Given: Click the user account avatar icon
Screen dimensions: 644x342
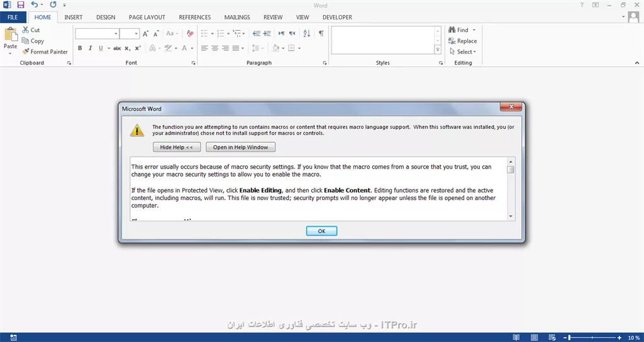Looking at the screenshot, I should click(633, 18).
